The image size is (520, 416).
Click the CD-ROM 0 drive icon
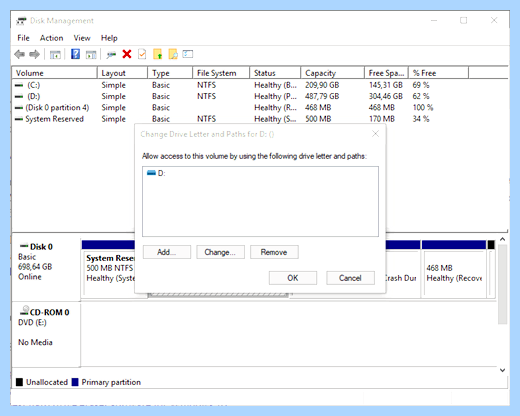[24, 311]
